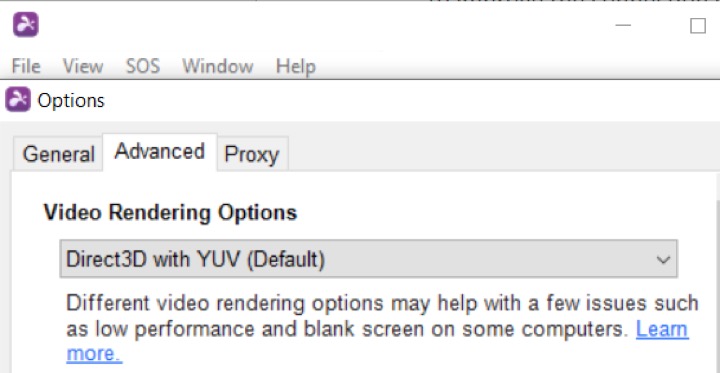Open the View menu

[x=83, y=67]
